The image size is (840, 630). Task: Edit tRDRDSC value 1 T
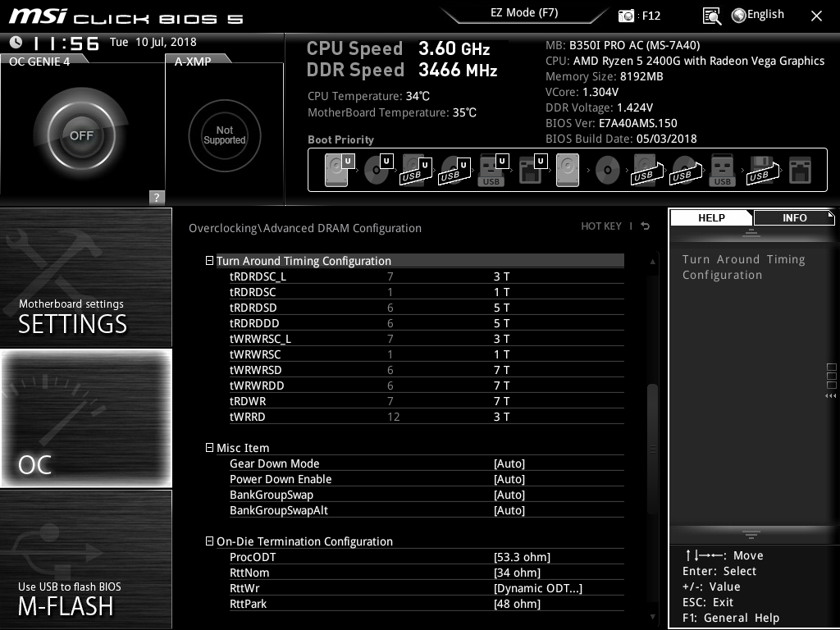click(x=501, y=292)
